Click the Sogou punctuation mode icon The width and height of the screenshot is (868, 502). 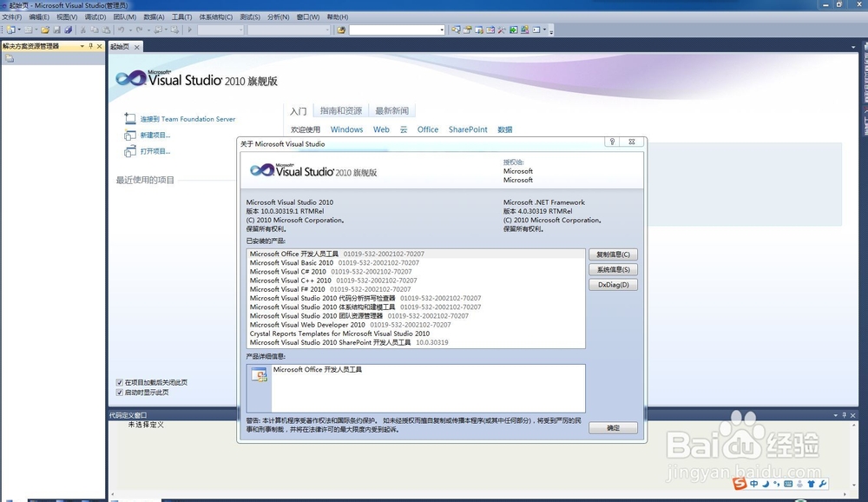click(777, 484)
